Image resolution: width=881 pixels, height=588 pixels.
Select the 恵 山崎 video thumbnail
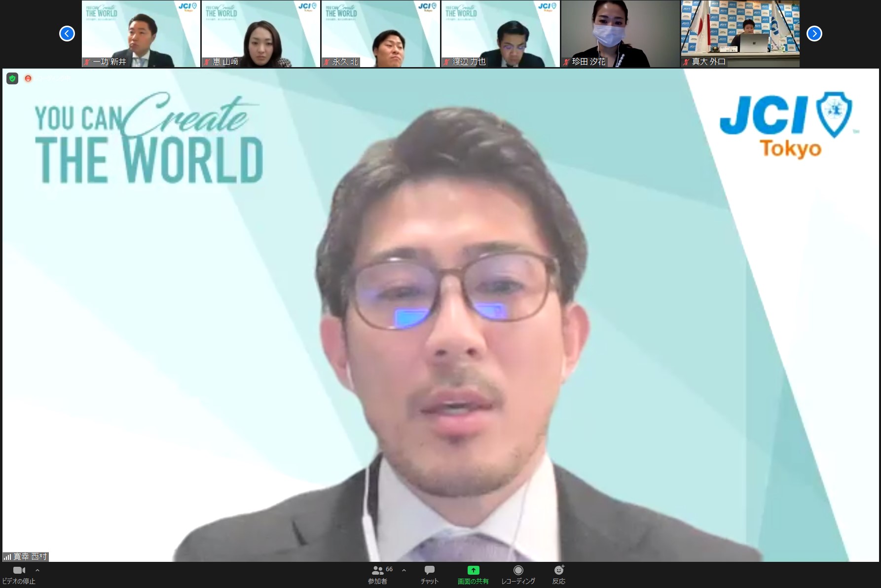pyautogui.click(x=261, y=34)
